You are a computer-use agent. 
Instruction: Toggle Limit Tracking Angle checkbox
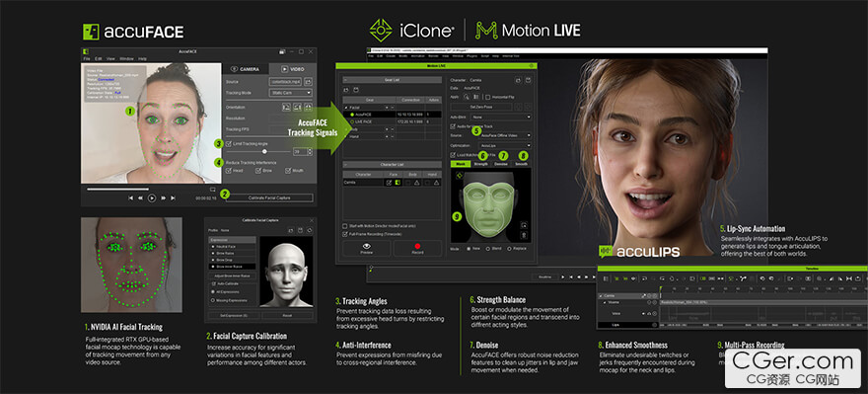coord(228,143)
